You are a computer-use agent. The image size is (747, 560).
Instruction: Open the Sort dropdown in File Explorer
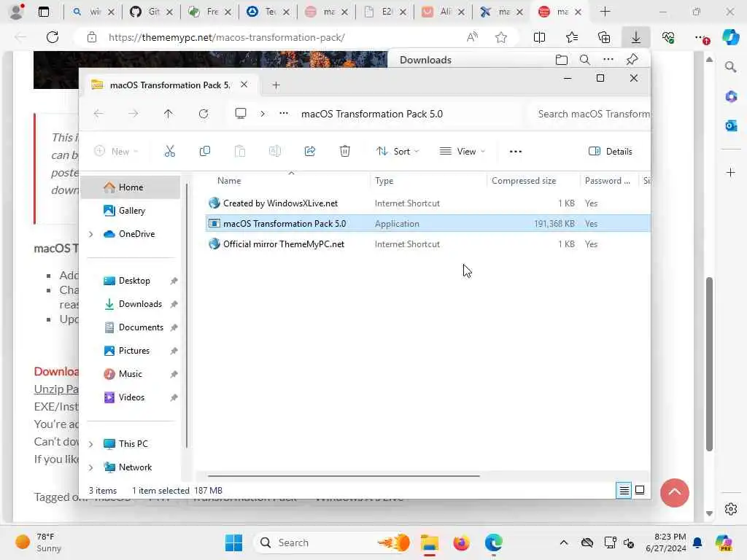click(x=398, y=152)
